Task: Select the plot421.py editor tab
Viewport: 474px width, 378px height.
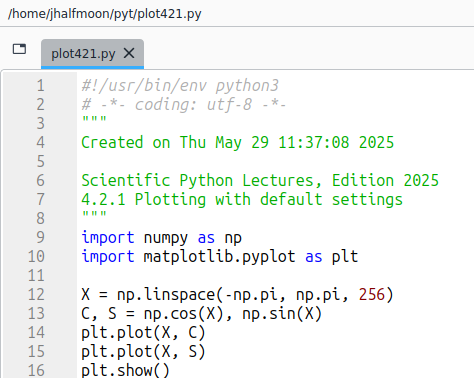Action: (92, 54)
